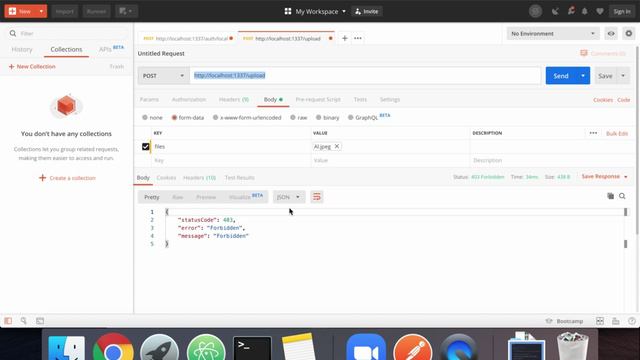Click the Invite button
Screen dimensions: 640x360
point(367,11)
